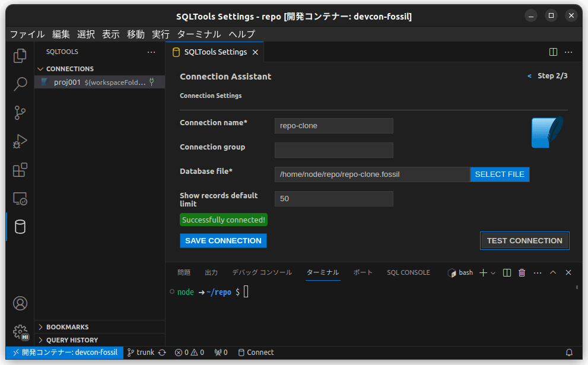Open the Manage gear icon
The width and height of the screenshot is (588, 365).
(x=20, y=332)
